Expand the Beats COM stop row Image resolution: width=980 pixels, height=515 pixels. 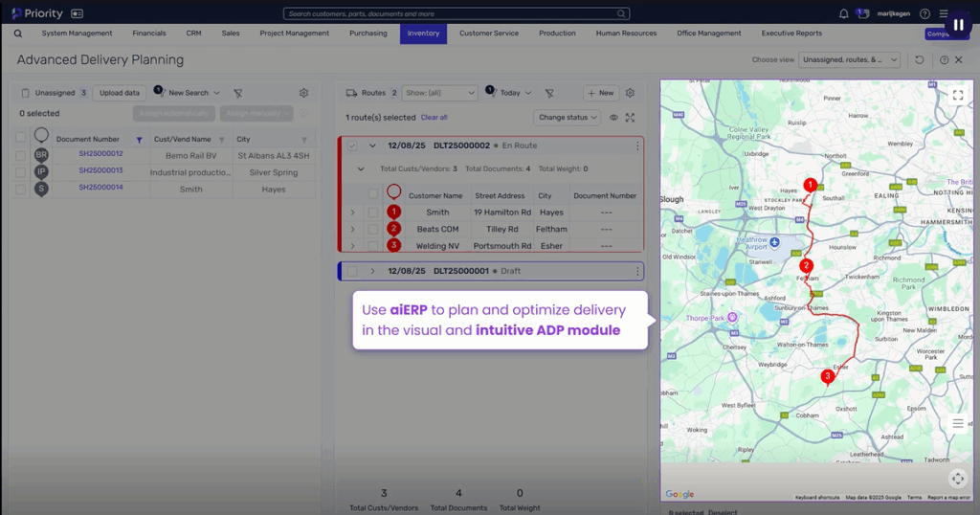[352, 230]
